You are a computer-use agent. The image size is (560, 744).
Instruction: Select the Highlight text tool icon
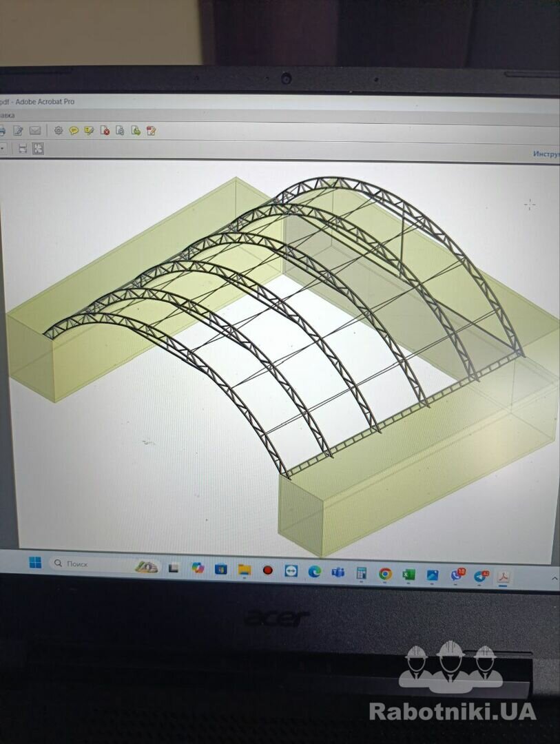(x=89, y=130)
